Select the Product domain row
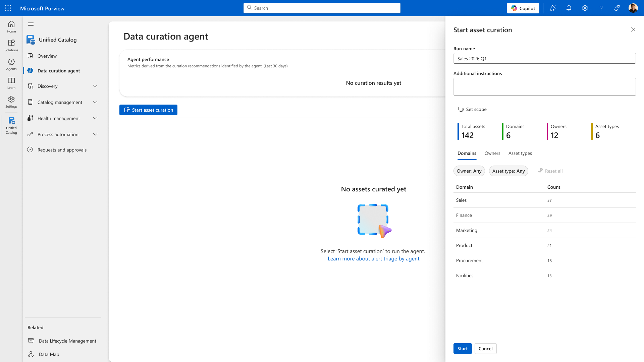The image size is (644, 362). point(544,245)
